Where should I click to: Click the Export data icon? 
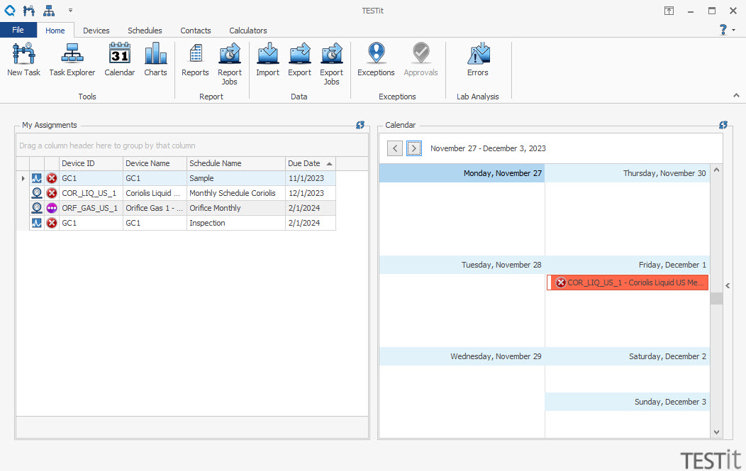299,59
